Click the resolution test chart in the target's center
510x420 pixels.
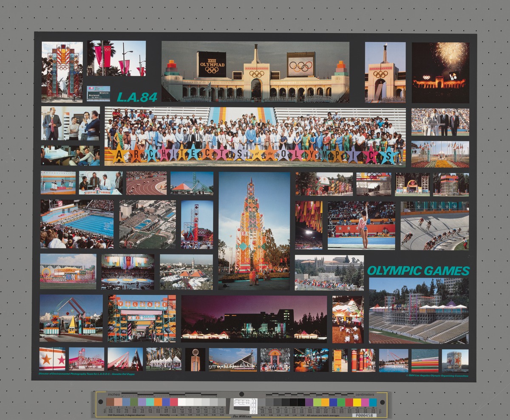(x=246, y=406)
